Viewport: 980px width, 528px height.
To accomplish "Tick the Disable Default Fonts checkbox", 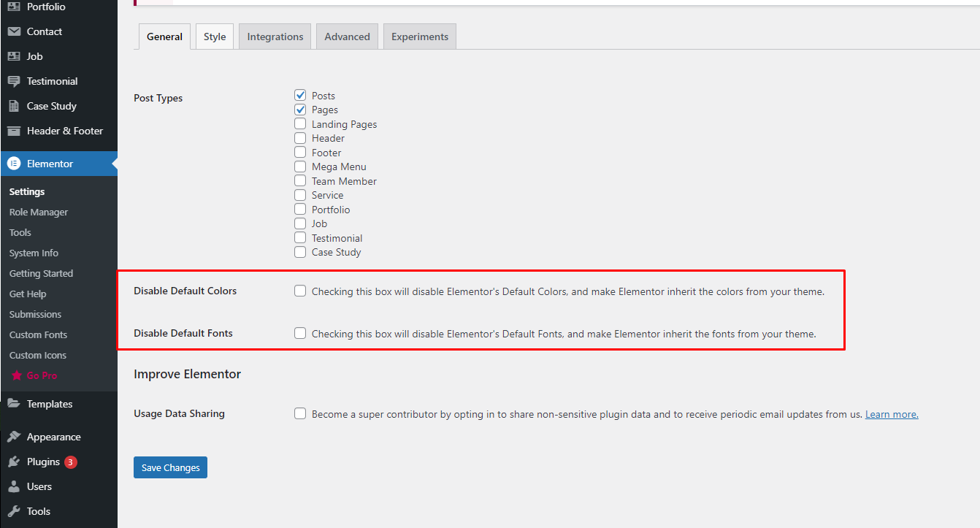I will pos(300,333).
